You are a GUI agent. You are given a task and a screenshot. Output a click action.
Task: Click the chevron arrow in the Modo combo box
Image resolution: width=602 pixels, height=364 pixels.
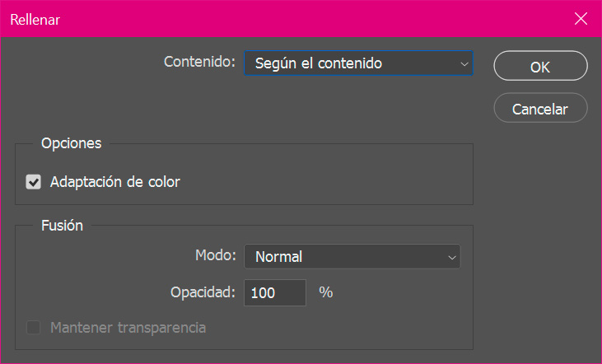click(452, 257)
